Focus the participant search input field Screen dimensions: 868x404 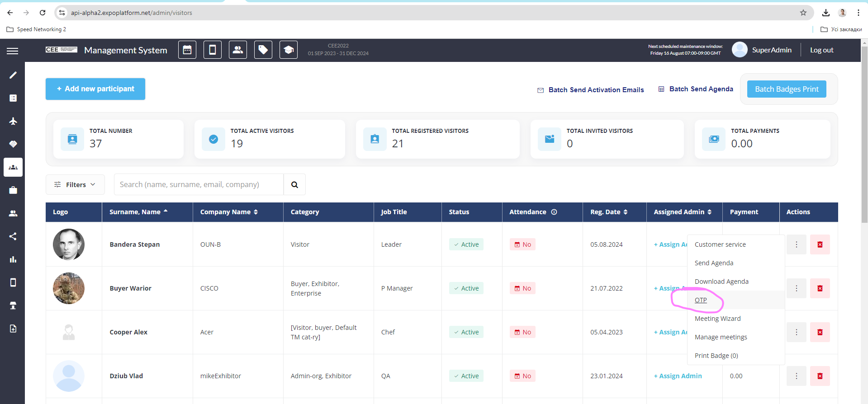coord(199,184)
